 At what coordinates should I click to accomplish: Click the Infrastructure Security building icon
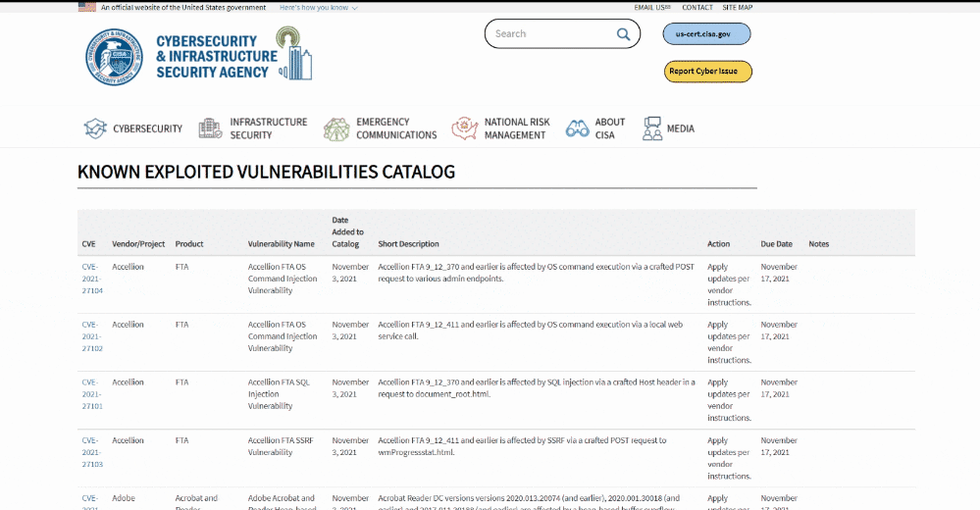210,128
